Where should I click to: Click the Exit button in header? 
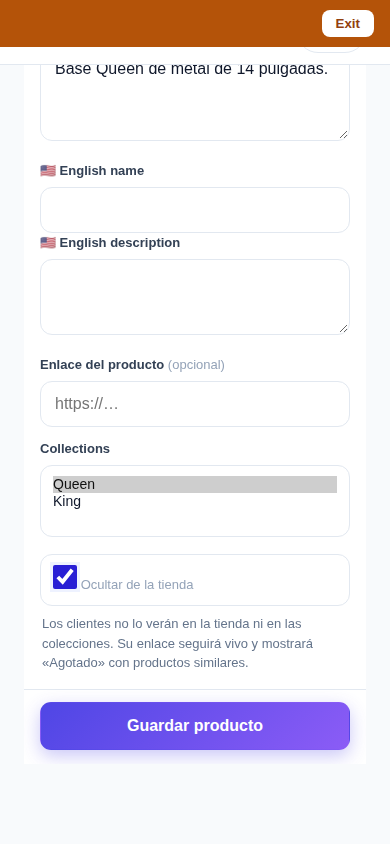[x=348, y=24]
